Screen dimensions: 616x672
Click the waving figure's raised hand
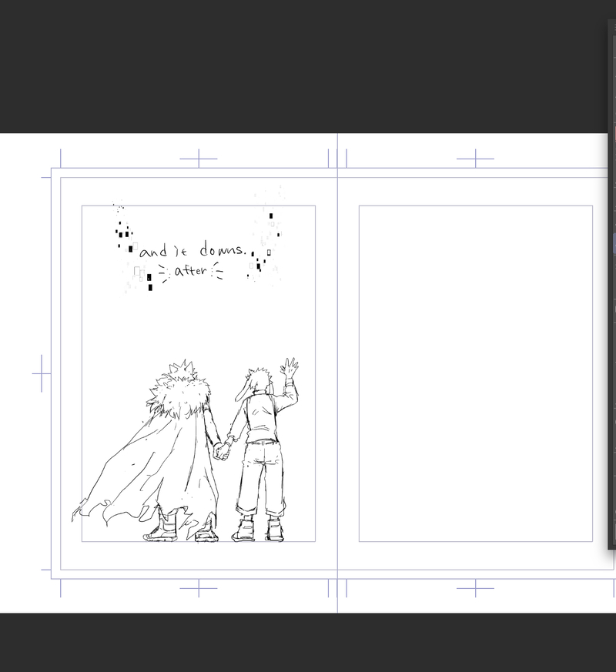click(290, 369)
